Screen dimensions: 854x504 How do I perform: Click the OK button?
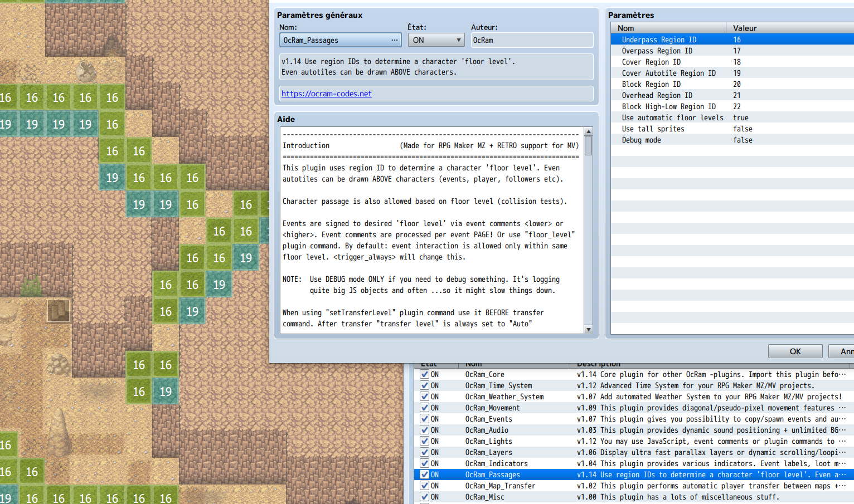(x=795, y=351)
